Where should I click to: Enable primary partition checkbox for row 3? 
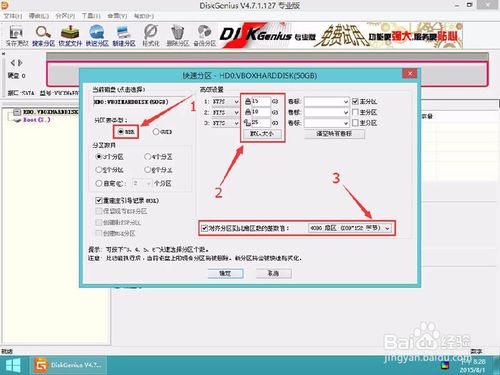click(355, 123)
